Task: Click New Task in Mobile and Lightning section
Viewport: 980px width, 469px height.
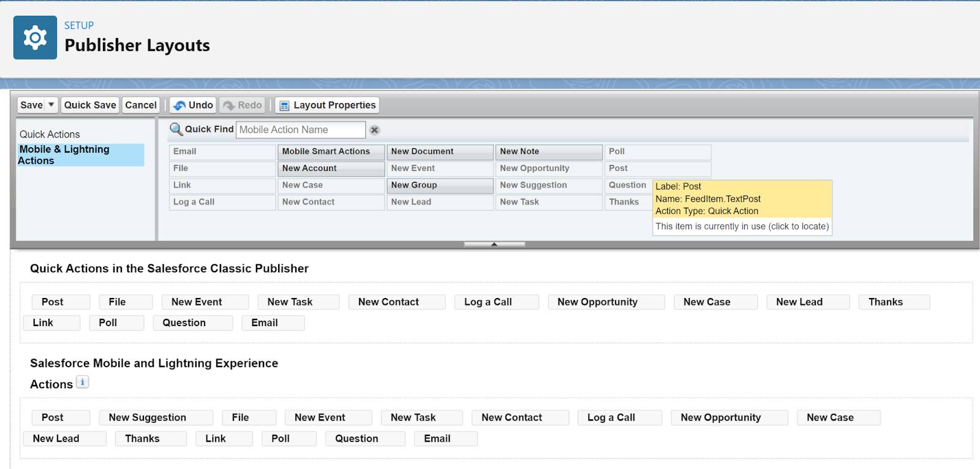Action: 422,418
